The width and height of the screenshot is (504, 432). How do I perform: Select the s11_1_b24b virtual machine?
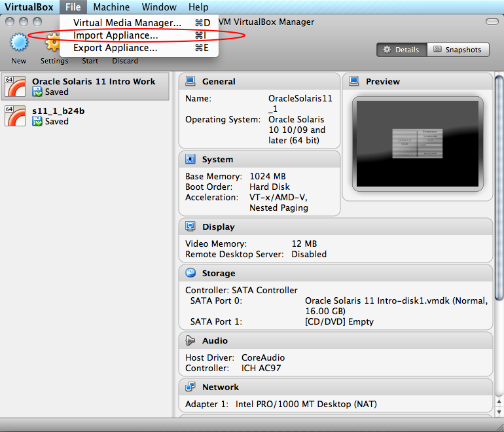(x=85, y=116)
